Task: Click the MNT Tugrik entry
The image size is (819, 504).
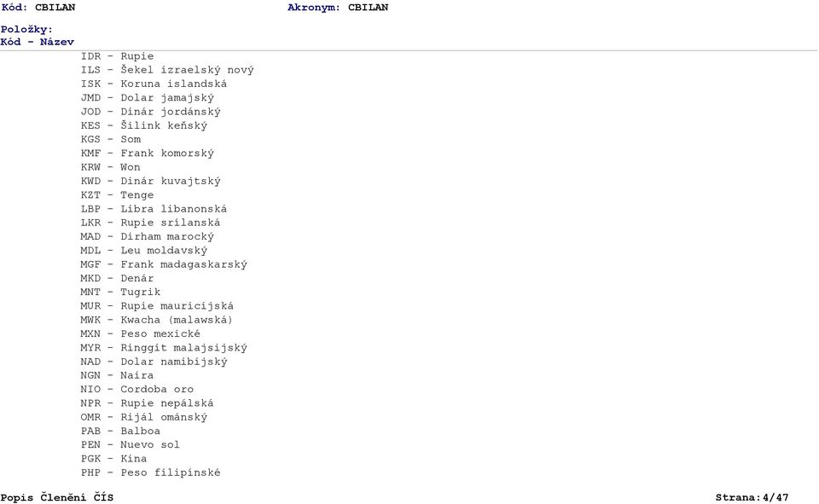Action: [120, 292]
